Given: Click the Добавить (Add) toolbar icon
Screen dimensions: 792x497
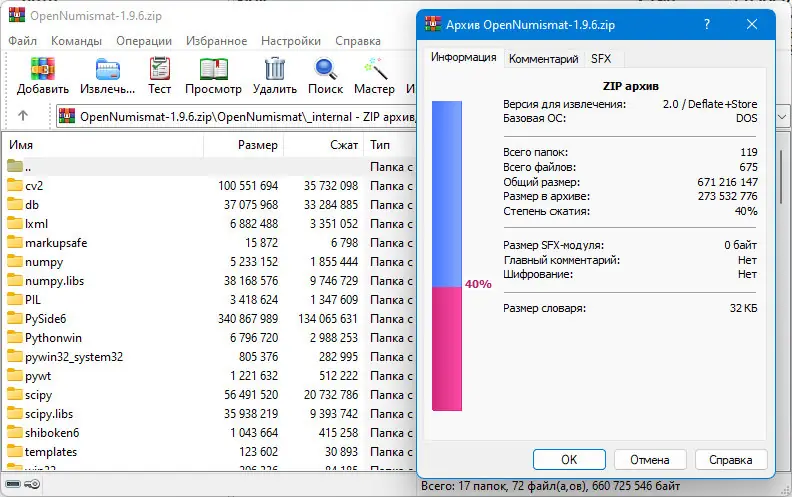Looking at the screenshot, I should coord(42,69).
